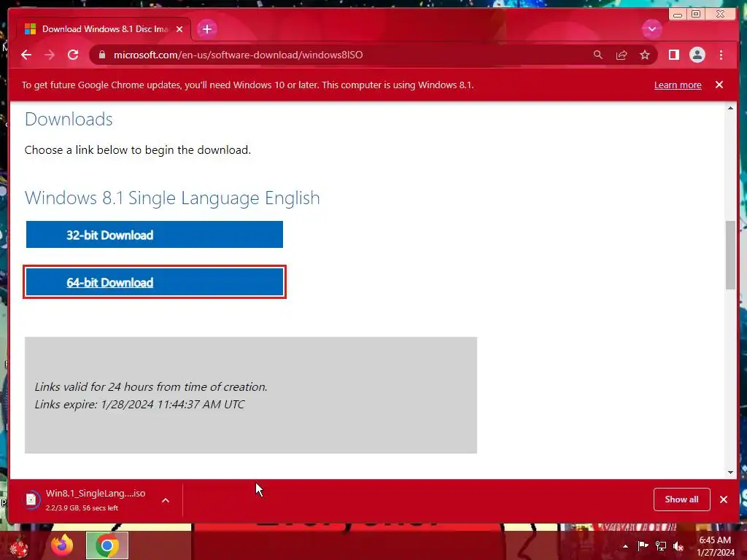
Task: Click the address bar URL
Action: (239, 55)
